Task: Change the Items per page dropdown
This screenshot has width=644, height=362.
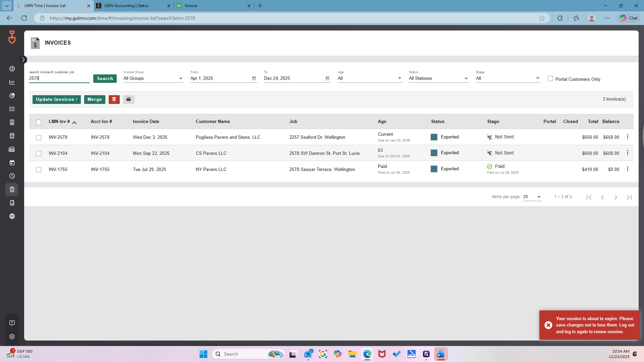Action: (532, 197)
